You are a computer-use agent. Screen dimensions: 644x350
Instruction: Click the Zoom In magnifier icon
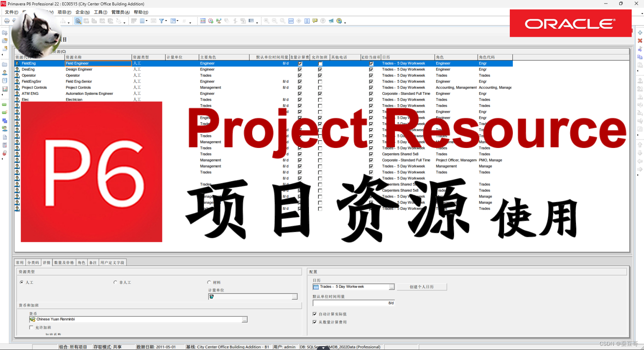(x=266, y=21)
